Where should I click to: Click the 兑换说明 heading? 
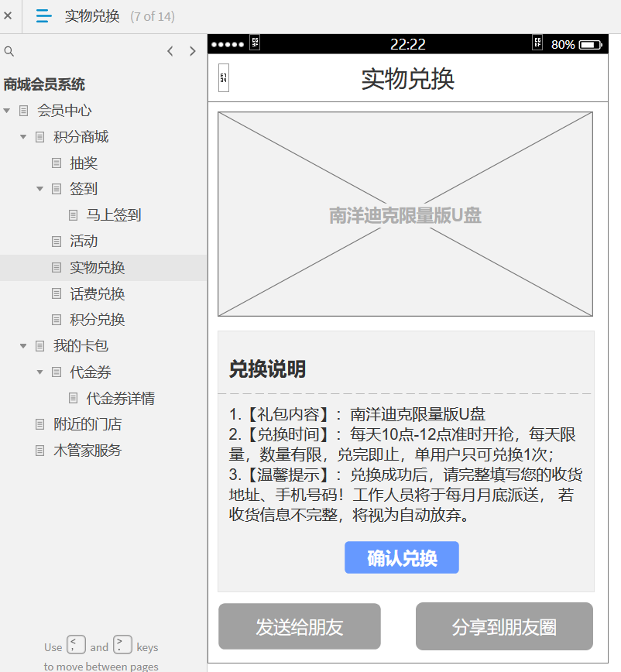click(x=267, y=369)
